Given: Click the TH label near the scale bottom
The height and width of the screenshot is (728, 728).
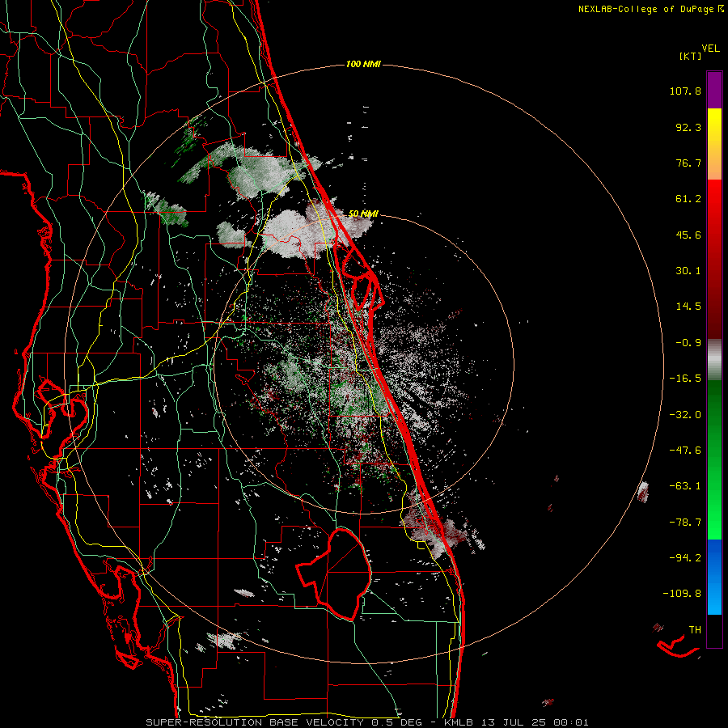Looking at the screenshot, I should click(695, 630).
